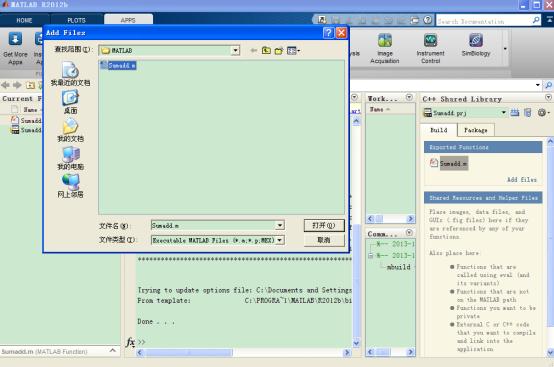This screenshot has width=554, height=367.
Task: Select Sumadd.prj in Current Folder panel
Action: point(26,130)
